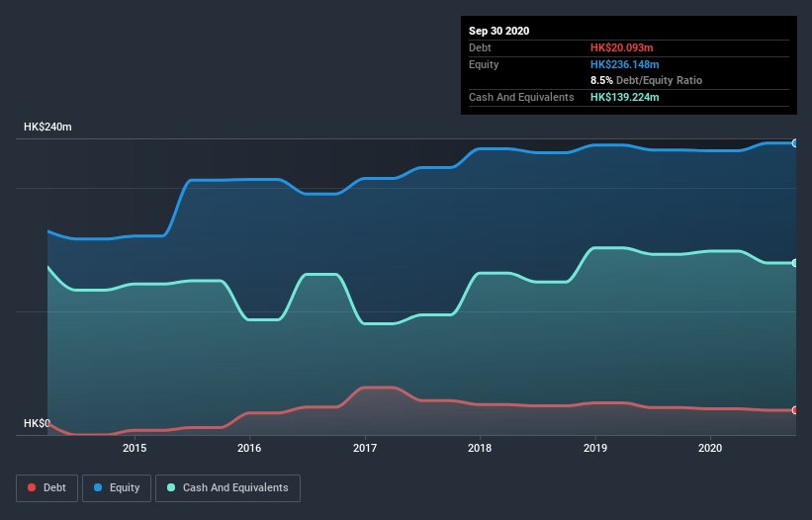
Task: Click the HK$236.148m equity value
Action: (624, 64)
